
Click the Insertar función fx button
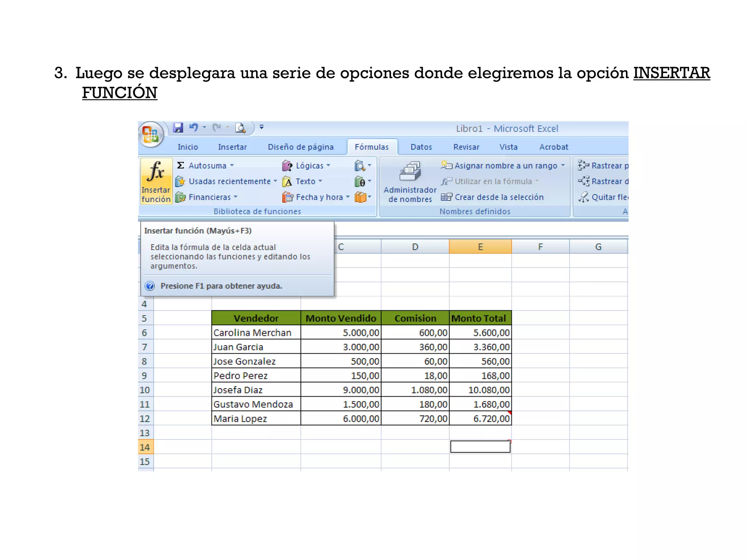point(156,180)
